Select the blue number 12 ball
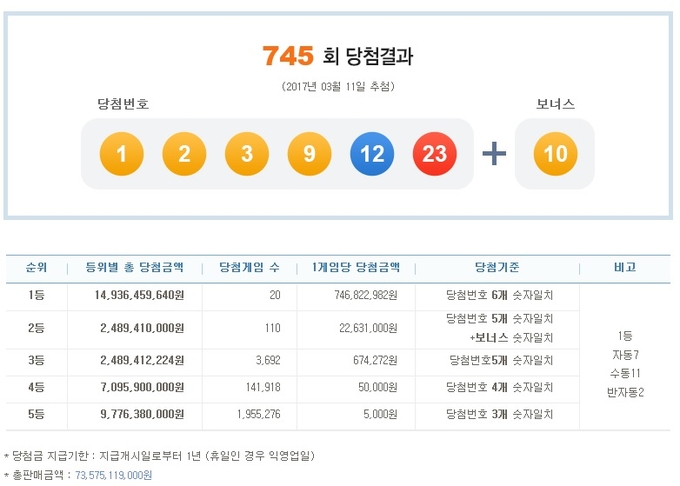The image size is (680, 486). [370, 154]
